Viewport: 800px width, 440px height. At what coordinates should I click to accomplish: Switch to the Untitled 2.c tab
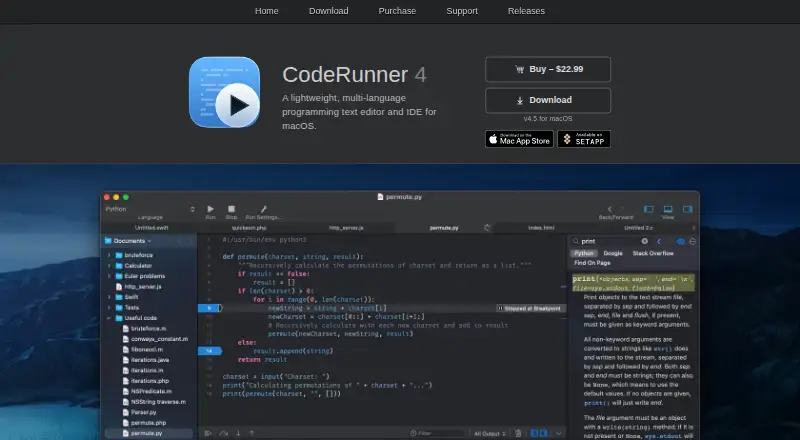(x=638, y=228)
